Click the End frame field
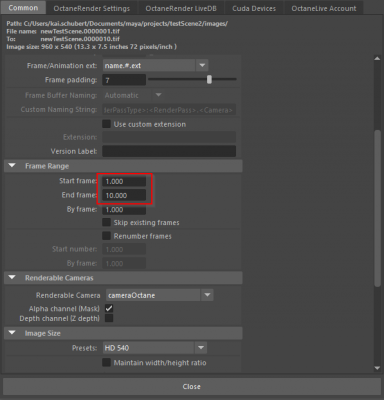Screen dimensions: 384x400 tap(124, 195)
